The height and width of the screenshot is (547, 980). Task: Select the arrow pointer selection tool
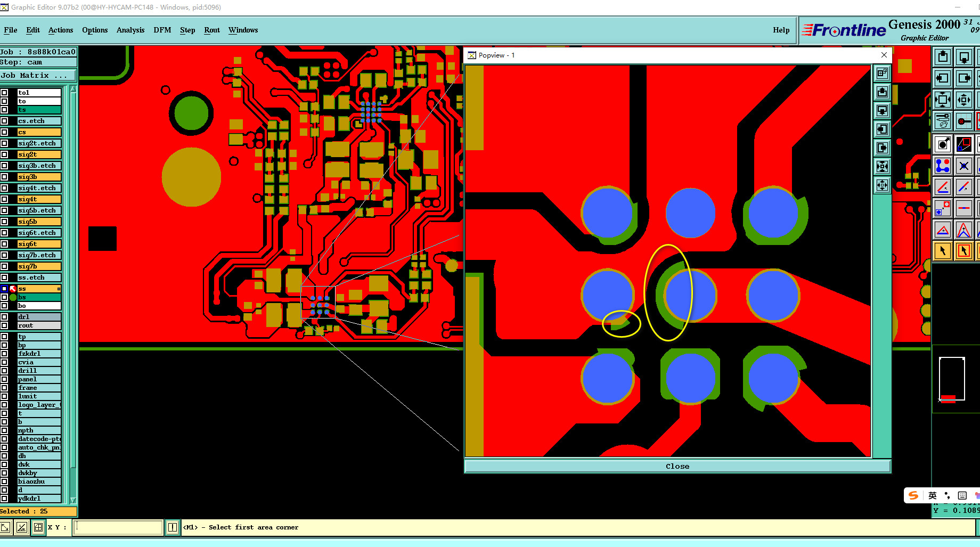coord(943,251)
